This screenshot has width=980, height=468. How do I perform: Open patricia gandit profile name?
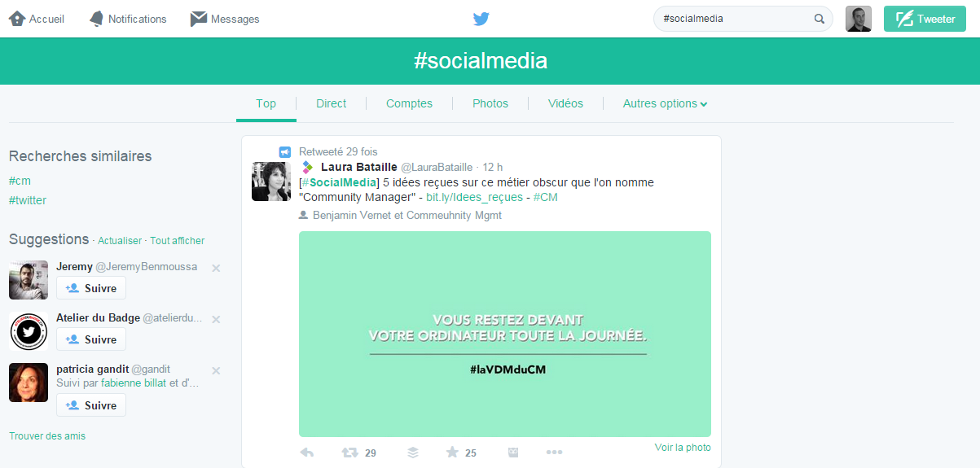tap(92, 369)
